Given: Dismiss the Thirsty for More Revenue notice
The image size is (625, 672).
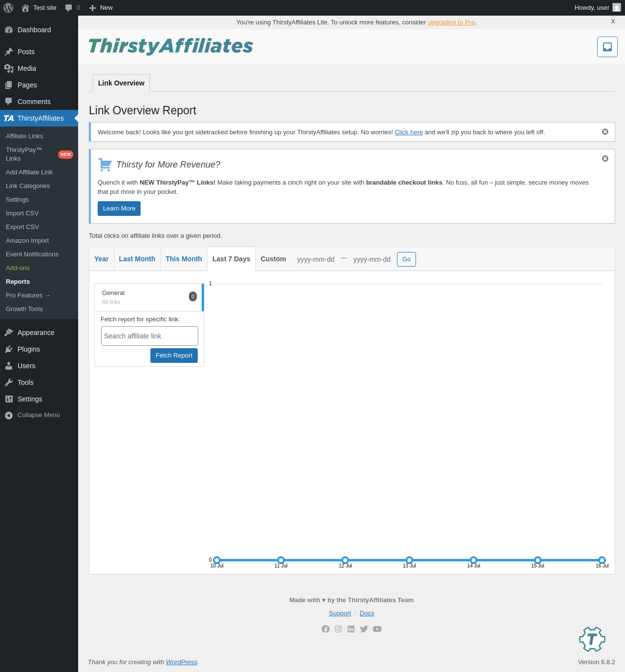Looking at the screenshot, I should (x=605, y=159).
